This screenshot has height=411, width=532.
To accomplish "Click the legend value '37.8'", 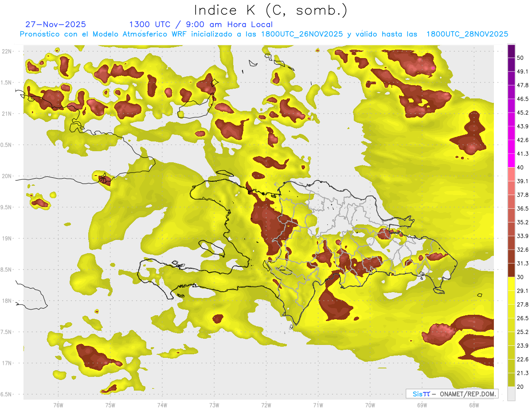I will [x=522, y=195].
